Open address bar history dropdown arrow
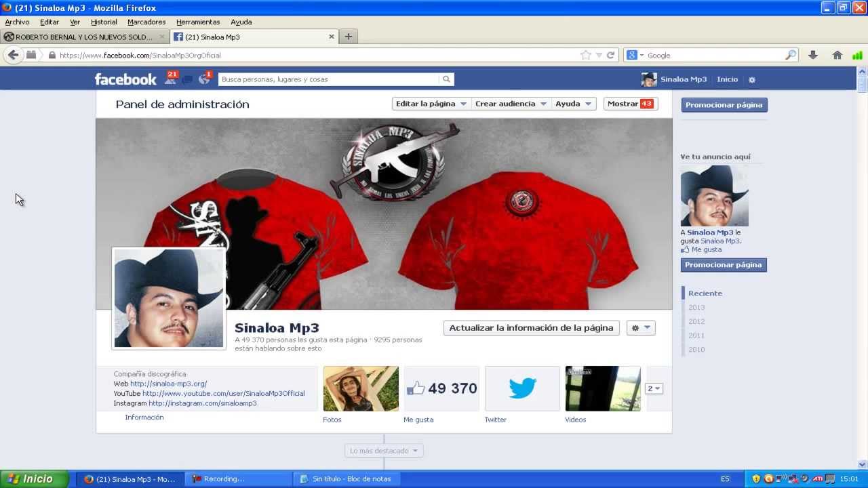 coord(599,56)
